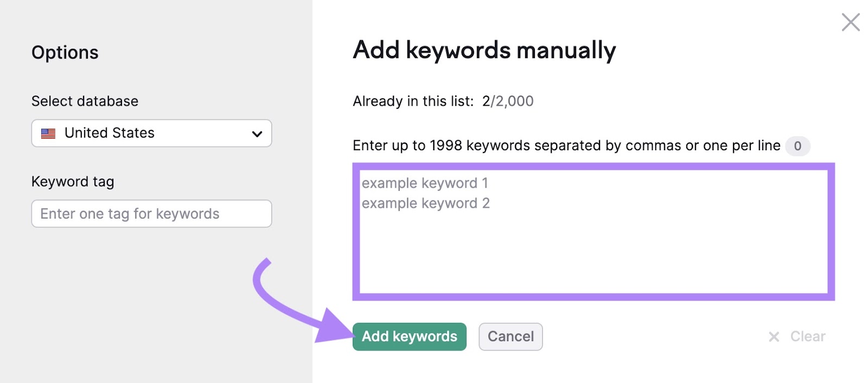Click into the keywords text area
Screen dimensions: 868x383
(593, 232)
